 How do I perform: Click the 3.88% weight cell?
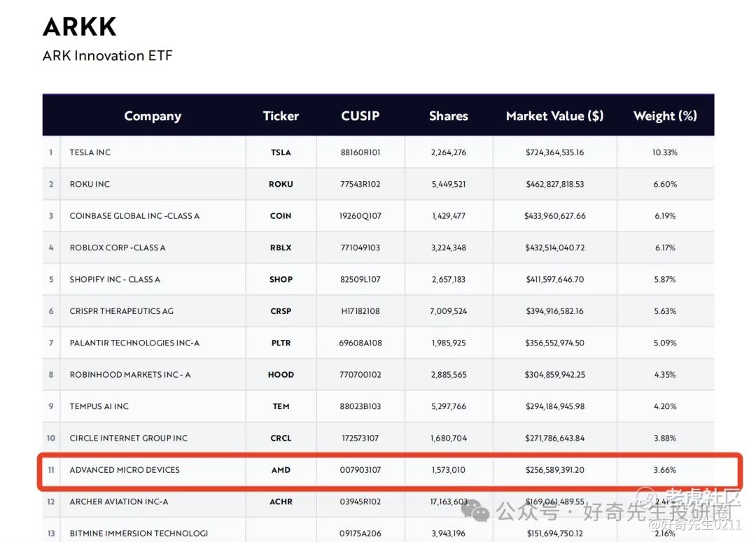(x=665, y=438)
